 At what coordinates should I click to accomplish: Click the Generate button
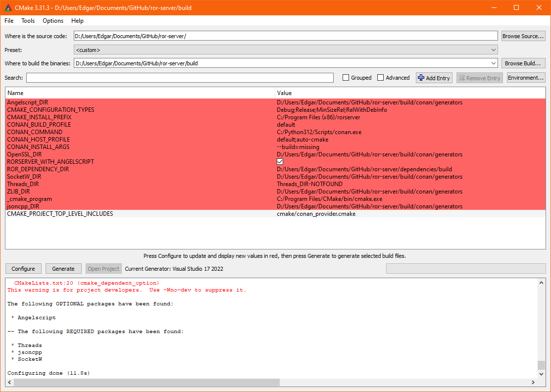pyautogui.click(x=63, y=268)
